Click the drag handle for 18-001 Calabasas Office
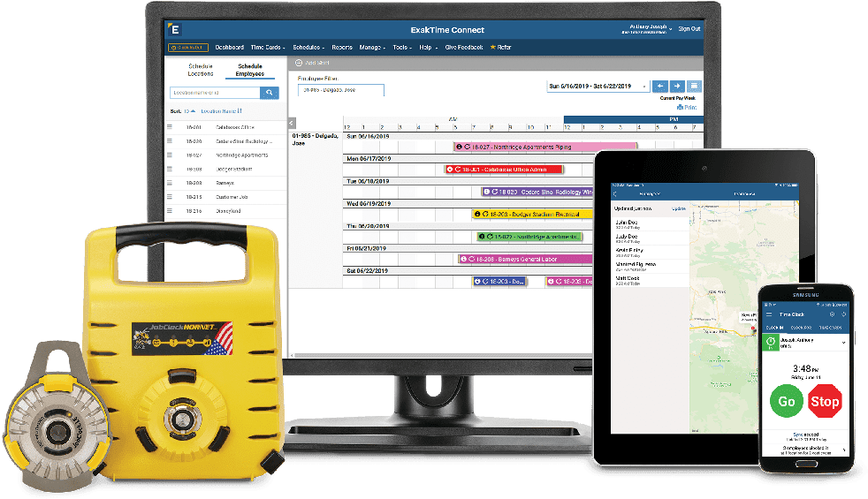 click(x=170, y=127)
